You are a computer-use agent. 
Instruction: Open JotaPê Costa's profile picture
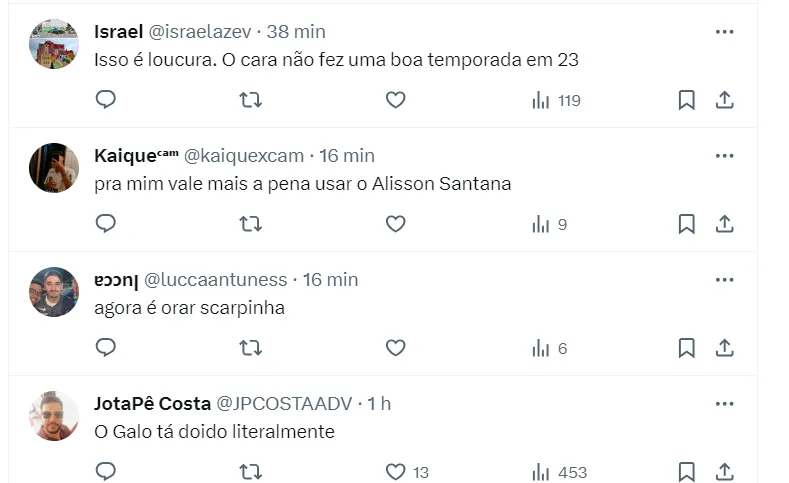(54, 415)
